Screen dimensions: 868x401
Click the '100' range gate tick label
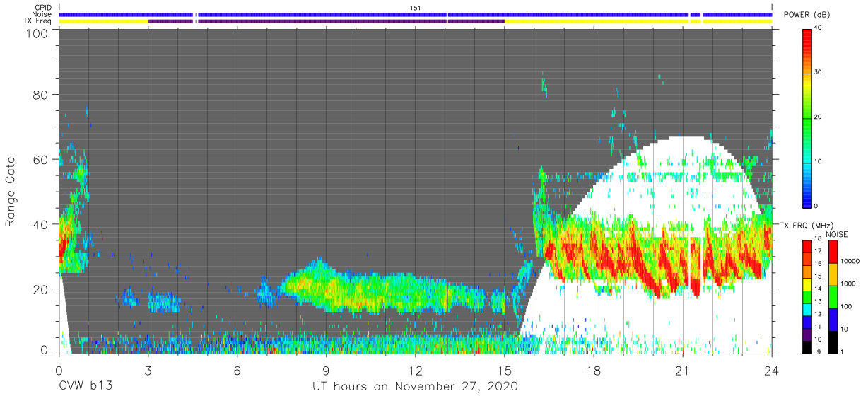pyautogui.click(x=35, y=33)
